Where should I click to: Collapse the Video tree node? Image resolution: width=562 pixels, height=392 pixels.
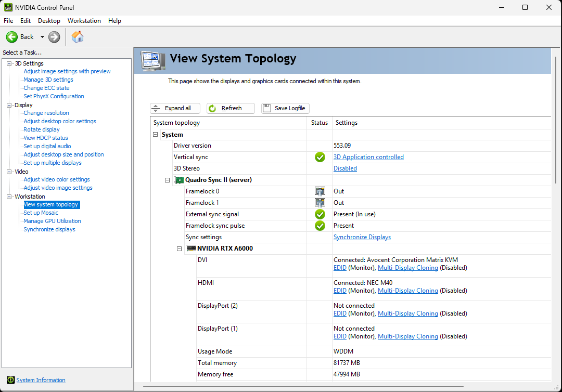tap(9, 172)
